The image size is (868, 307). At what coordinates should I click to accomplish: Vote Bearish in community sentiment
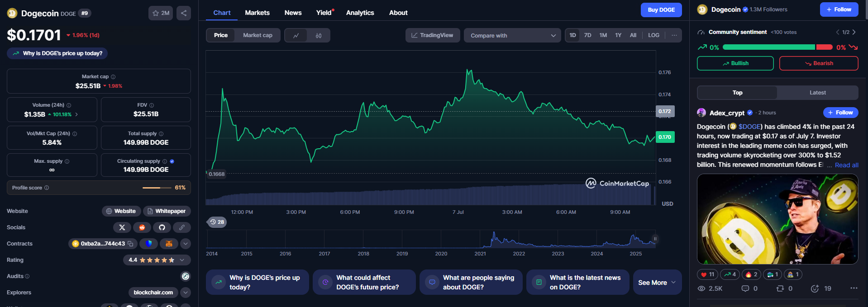click(818, 63)
